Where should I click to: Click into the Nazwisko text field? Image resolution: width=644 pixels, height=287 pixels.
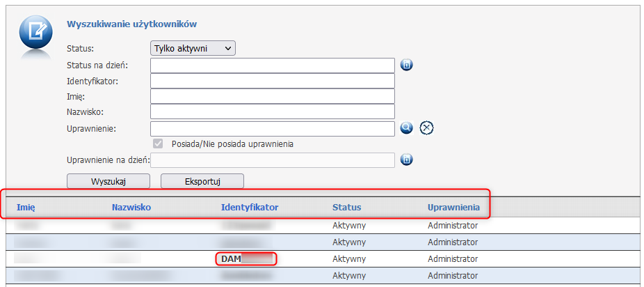tap(273, 111)
